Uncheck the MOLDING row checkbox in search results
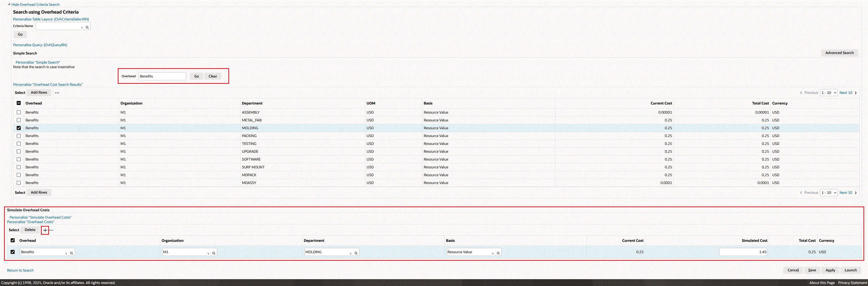The image size is (868, 286). tap(18, 128)
